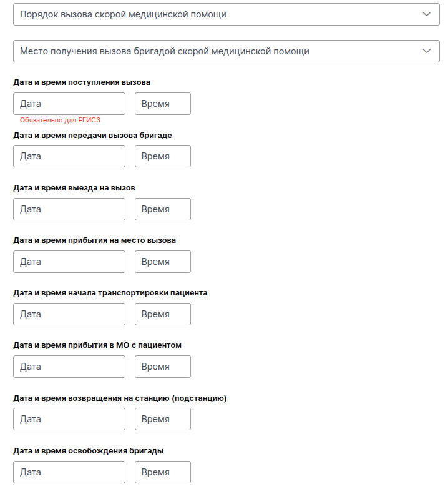
Task: Expand the brigade call location dropdown arrow
Action: point(426,51)
